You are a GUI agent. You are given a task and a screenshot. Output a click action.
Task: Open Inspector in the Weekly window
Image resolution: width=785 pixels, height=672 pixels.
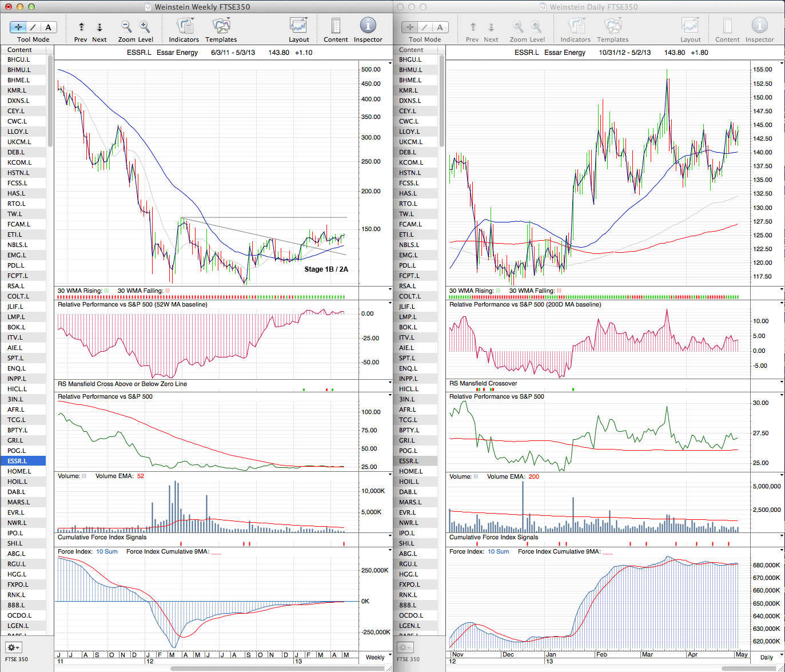[368, 26]
